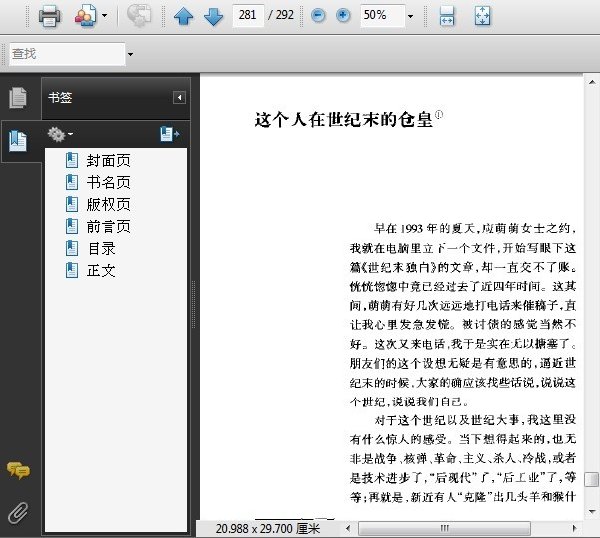Open the attachments paperclip icon
This screenshot has height=538, width=600.
(x=18, y=513)
